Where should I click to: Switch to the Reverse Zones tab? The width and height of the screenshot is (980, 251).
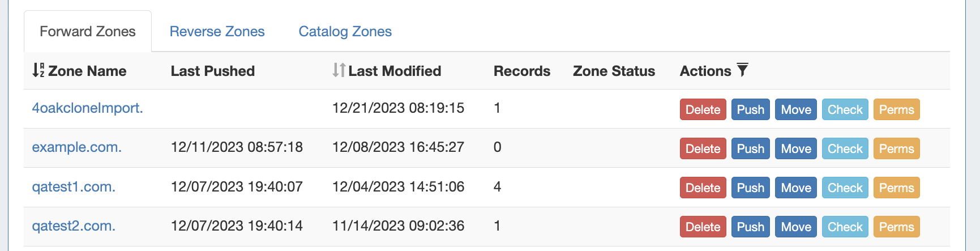[x=217, y=31]
